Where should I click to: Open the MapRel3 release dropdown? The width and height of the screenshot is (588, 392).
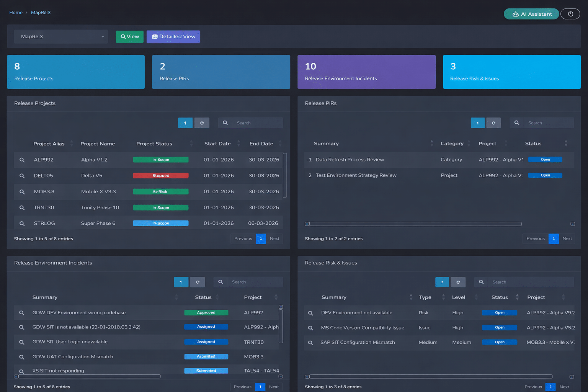61,37
